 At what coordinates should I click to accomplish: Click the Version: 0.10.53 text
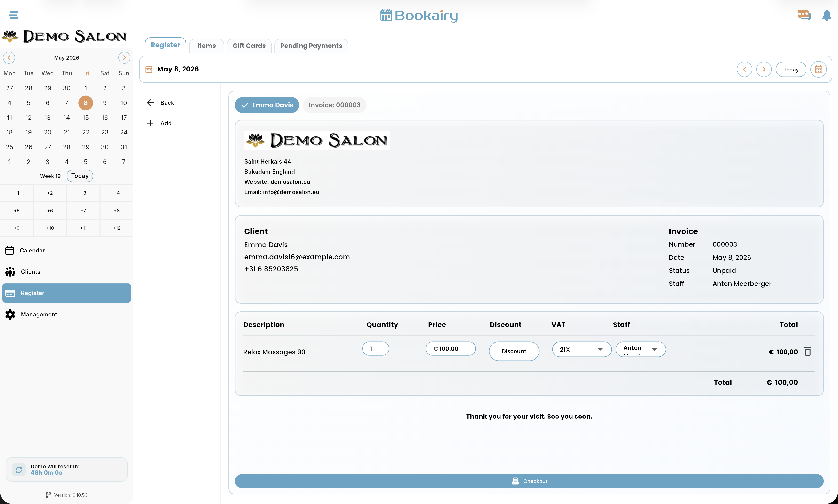(71, 495)
